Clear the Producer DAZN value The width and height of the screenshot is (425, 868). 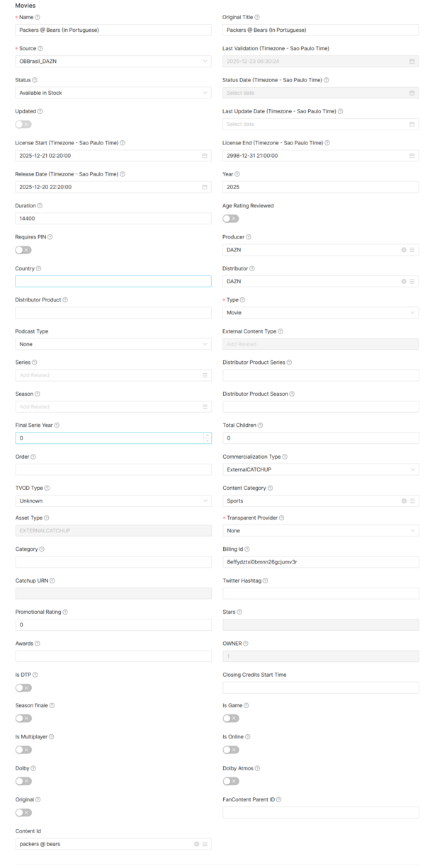pyautogui.click(x=404, y=250)
